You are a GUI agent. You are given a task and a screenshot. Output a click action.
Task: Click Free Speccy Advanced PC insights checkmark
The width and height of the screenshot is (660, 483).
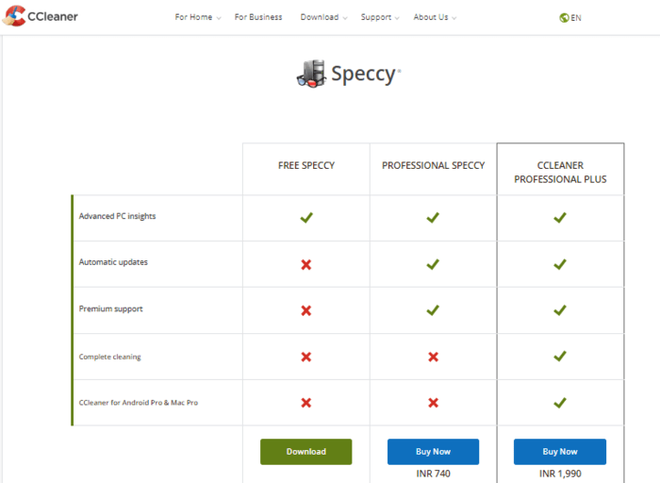click(x=306, y=217)
